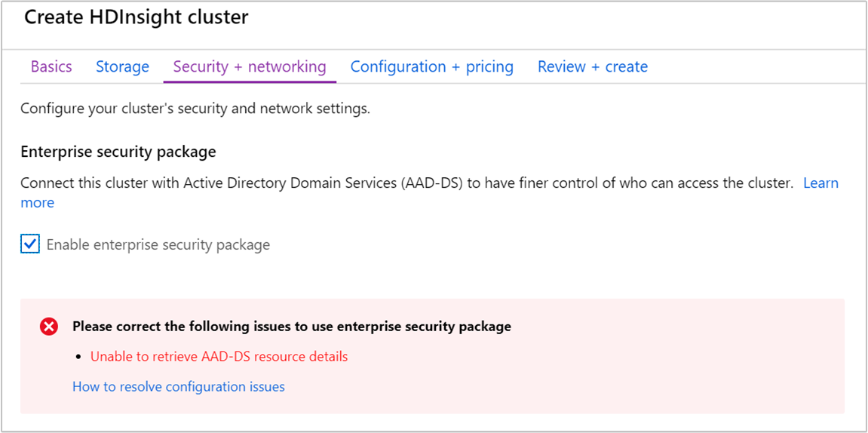The height and width of the screenshot is (433, 868).
Task: Click the blue checkmark in the checkbox
Action: point(30,244)
